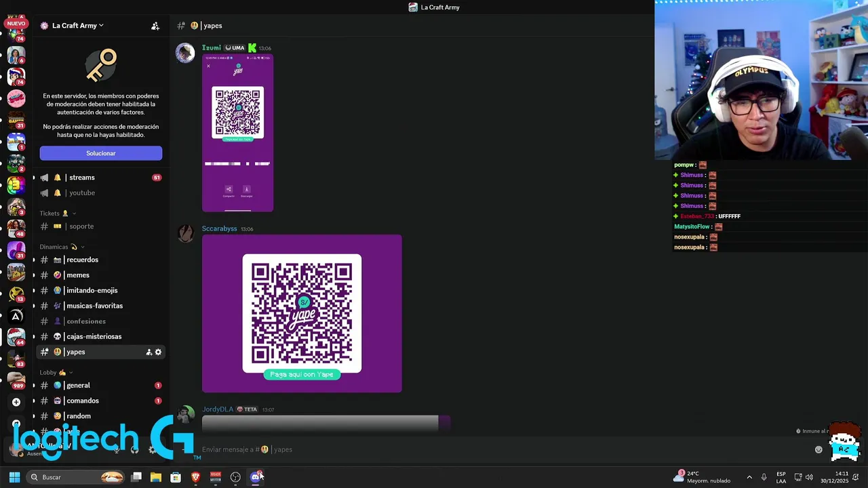Click Sccarabyss's profile avatar
The image size is (868, 488).
[x=185, y=233]
